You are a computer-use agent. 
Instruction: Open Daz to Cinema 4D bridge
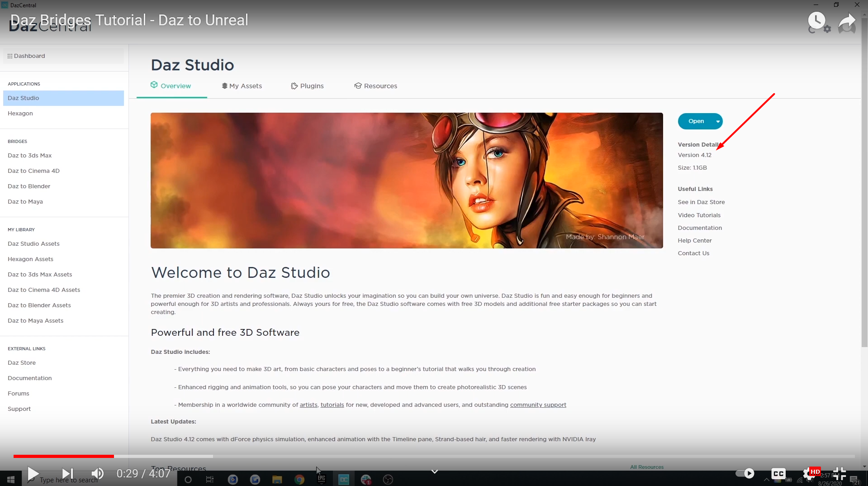[x=33, y=171]
